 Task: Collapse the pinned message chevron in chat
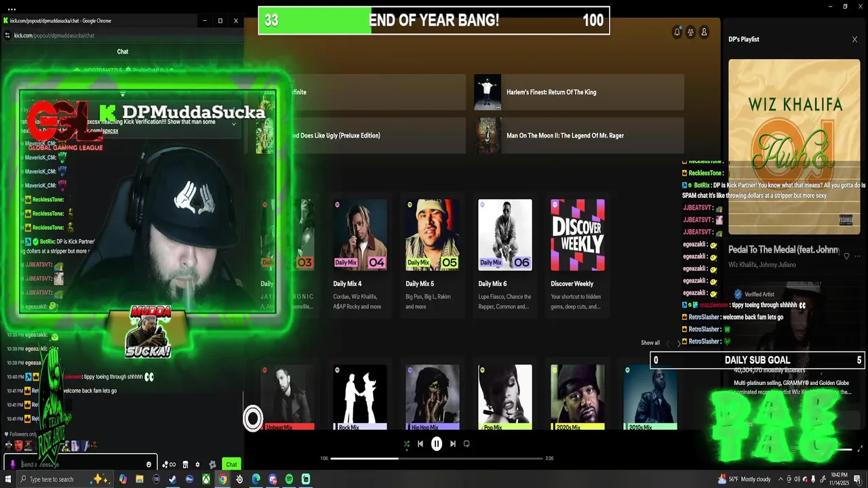[234, 124]
